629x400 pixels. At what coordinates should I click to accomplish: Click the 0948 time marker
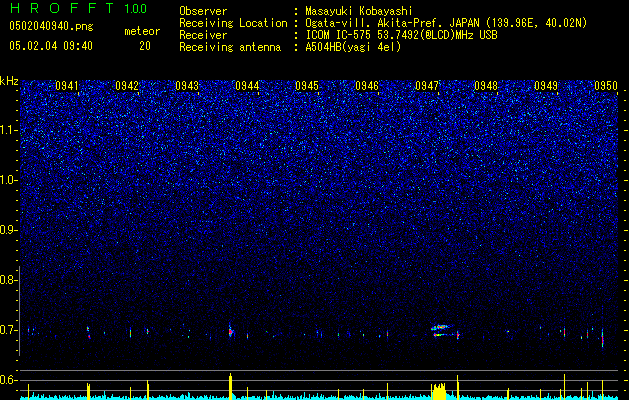[486, 86]
